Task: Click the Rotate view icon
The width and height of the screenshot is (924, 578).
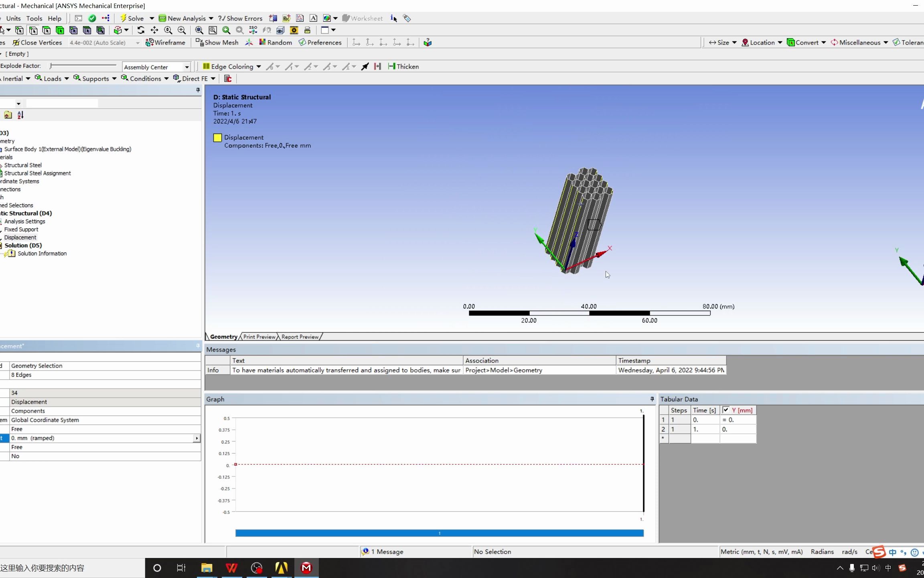Action: [x=141, y=30]
